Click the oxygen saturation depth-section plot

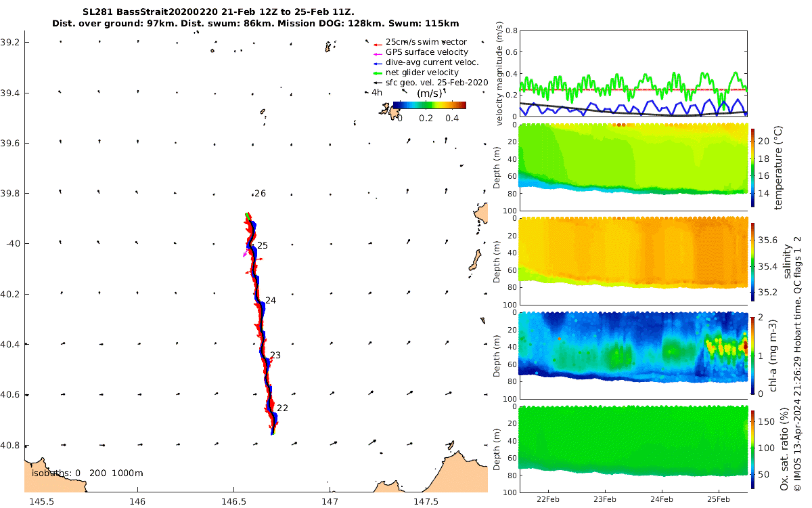[633, 448]
